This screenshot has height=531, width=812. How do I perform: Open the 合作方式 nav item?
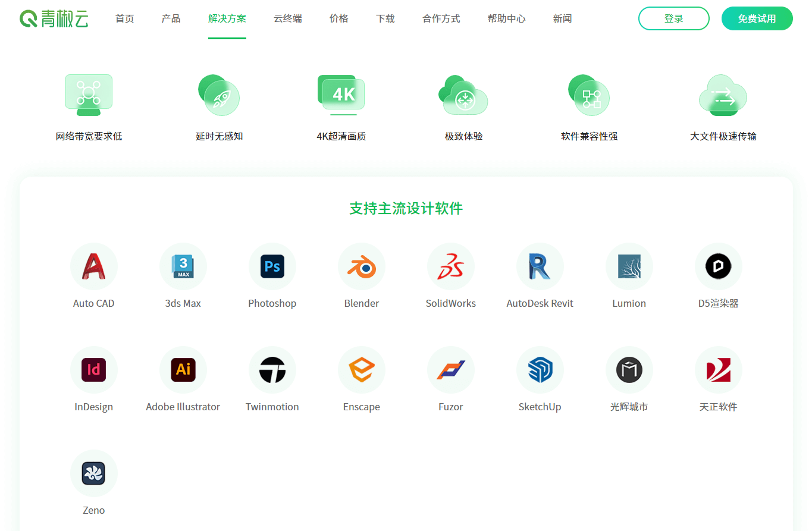click(x=441, y=18)
